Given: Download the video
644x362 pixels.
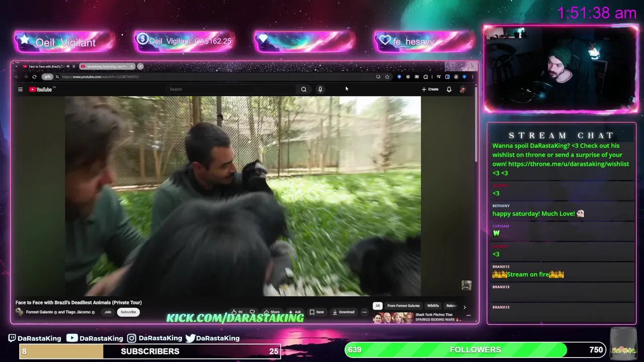Looking at the screenshot, I should [x=343, y=312].
